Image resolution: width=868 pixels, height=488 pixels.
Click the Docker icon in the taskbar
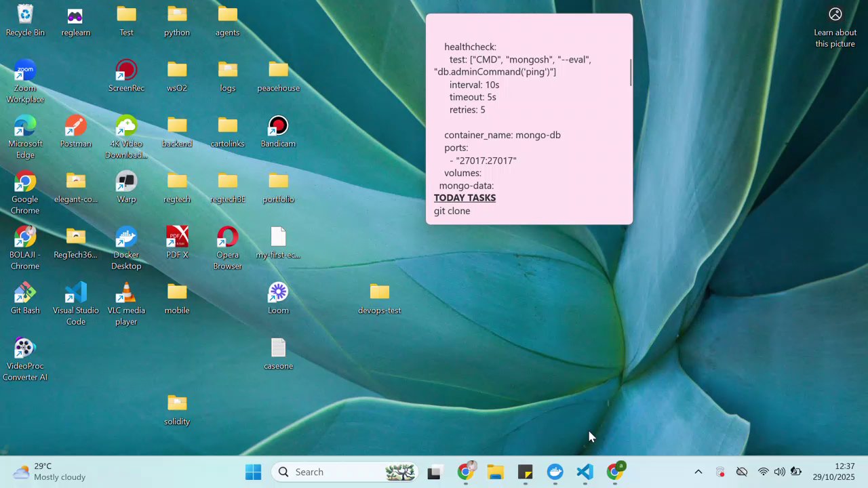[555, 472]
